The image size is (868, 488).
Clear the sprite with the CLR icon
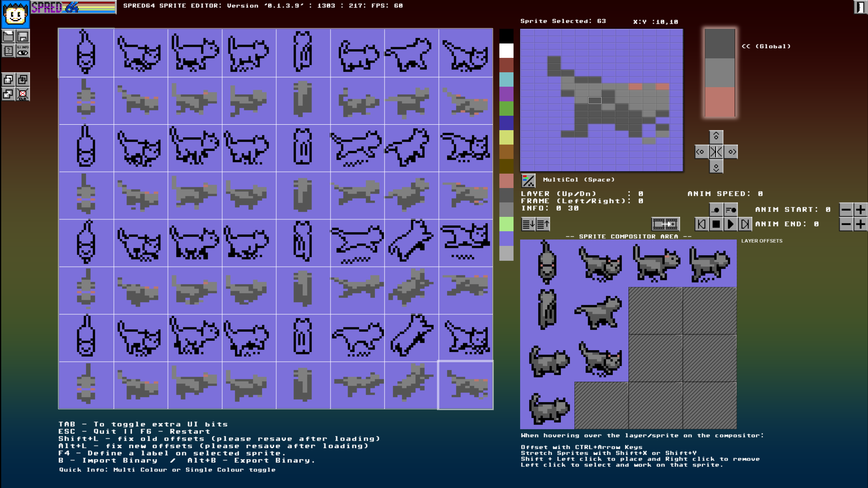pos(23,94)
